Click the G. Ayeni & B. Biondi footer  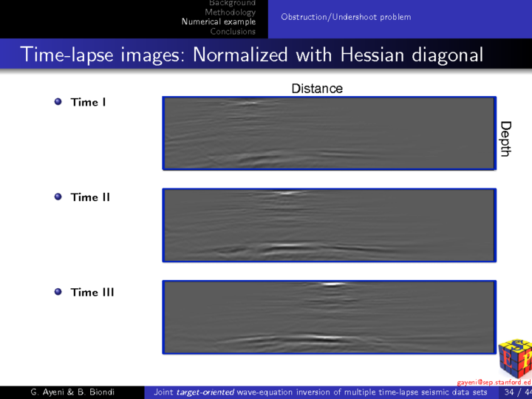click(71, 392)
